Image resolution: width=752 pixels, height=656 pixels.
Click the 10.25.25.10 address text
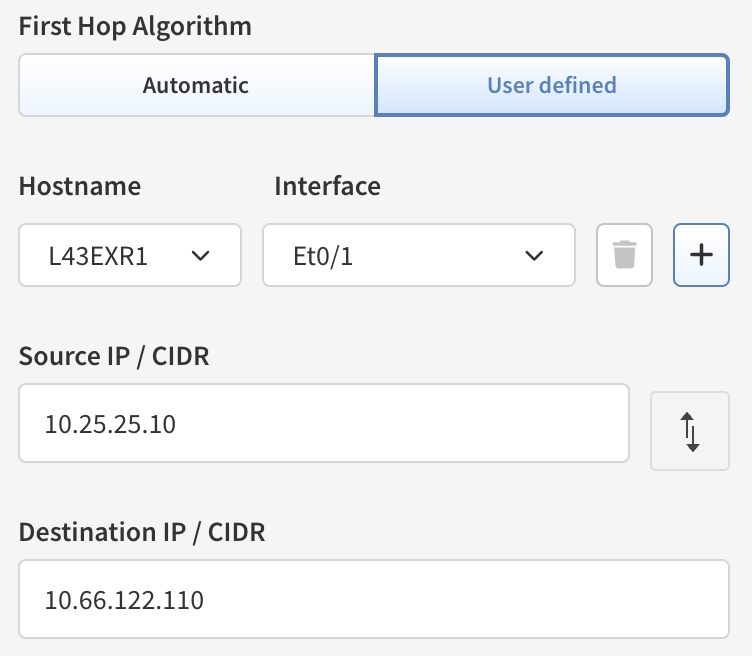[110, 424]
